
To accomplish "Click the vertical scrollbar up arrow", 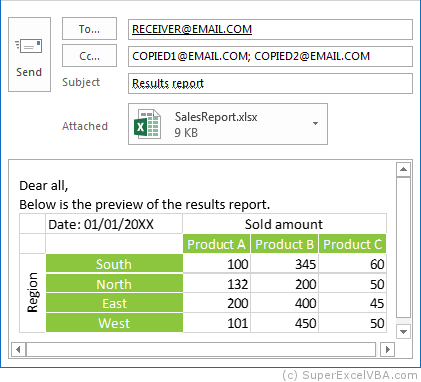I will (403, 170).
